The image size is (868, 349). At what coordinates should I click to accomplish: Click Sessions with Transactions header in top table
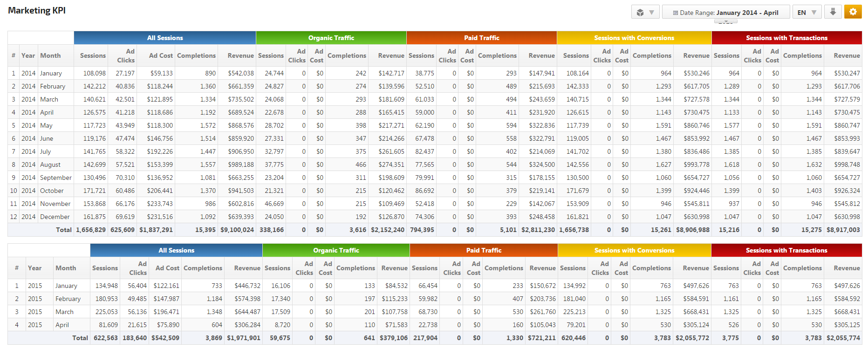[786, 38]
